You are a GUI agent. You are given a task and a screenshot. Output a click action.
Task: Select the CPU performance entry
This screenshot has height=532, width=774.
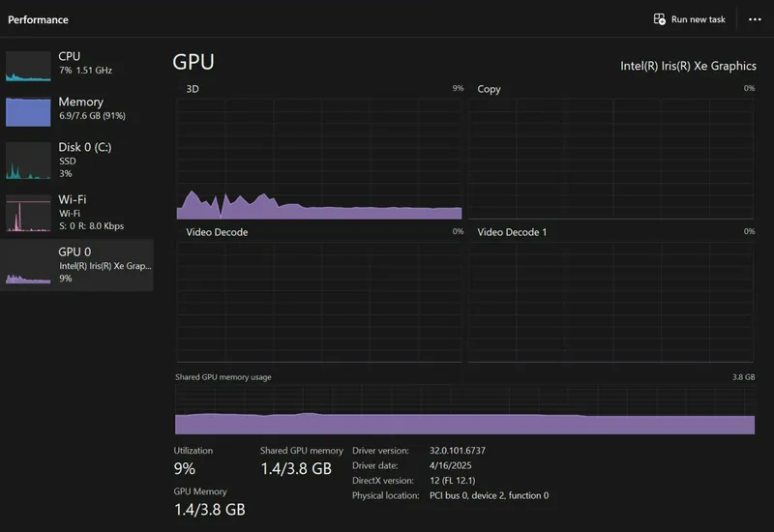(x=76, y=65)
